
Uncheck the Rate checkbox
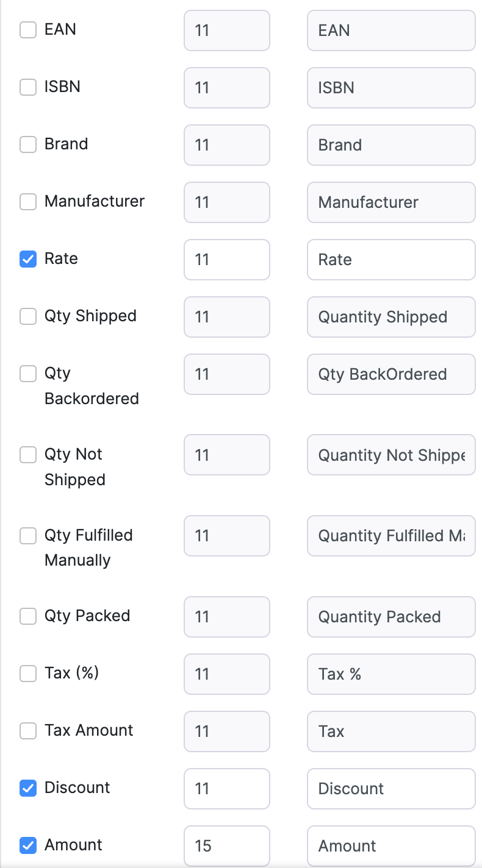[28, 259]
